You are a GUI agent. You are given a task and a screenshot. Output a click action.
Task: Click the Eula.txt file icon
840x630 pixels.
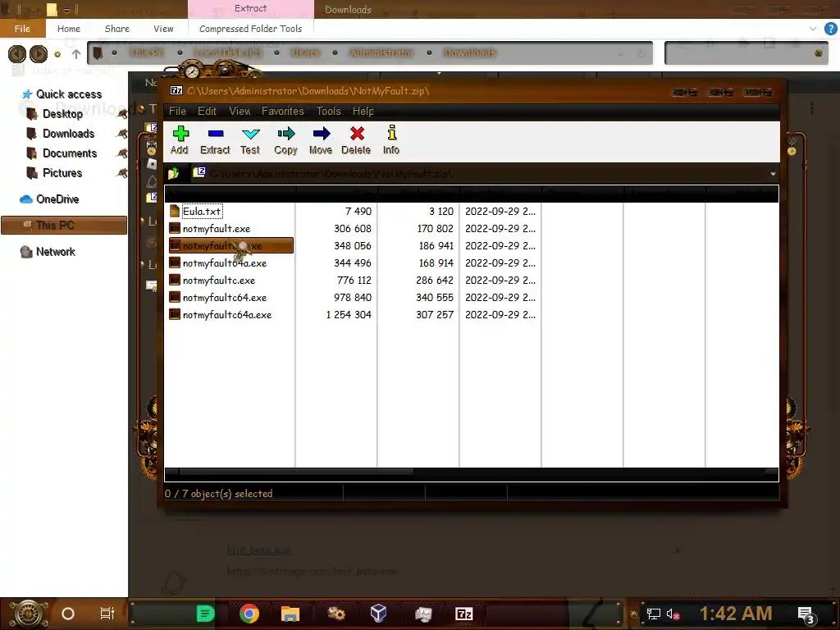175,211
